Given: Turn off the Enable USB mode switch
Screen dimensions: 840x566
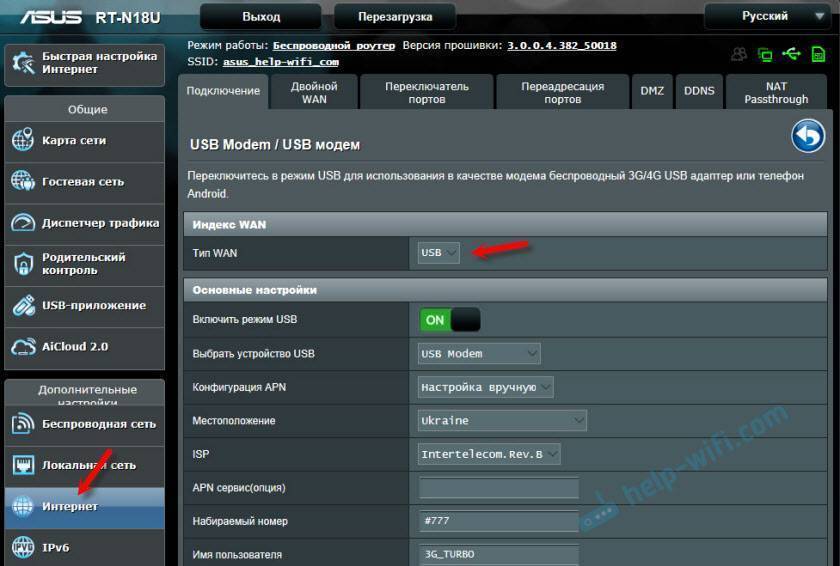Looking at the screenshot, I should (x=450, y=320).
